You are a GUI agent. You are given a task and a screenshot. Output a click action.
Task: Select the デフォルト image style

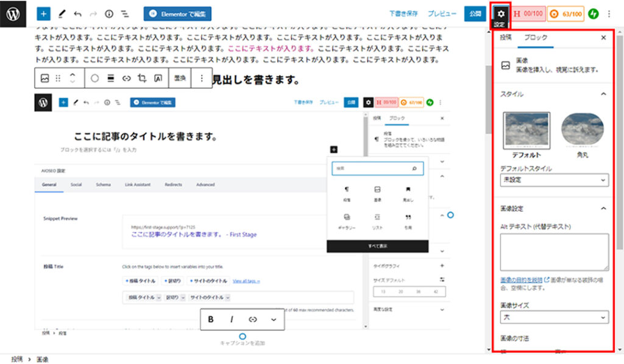click(526, 130)
